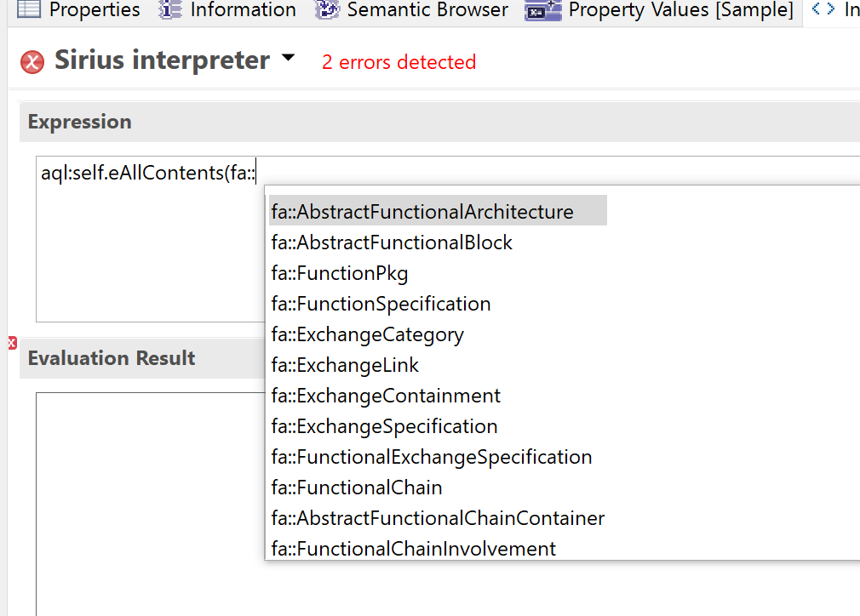The width and height of the screenshot is (860, 616).
Task: Click the red error icon beside Sirius interpreter
Action: pos(32,62)
